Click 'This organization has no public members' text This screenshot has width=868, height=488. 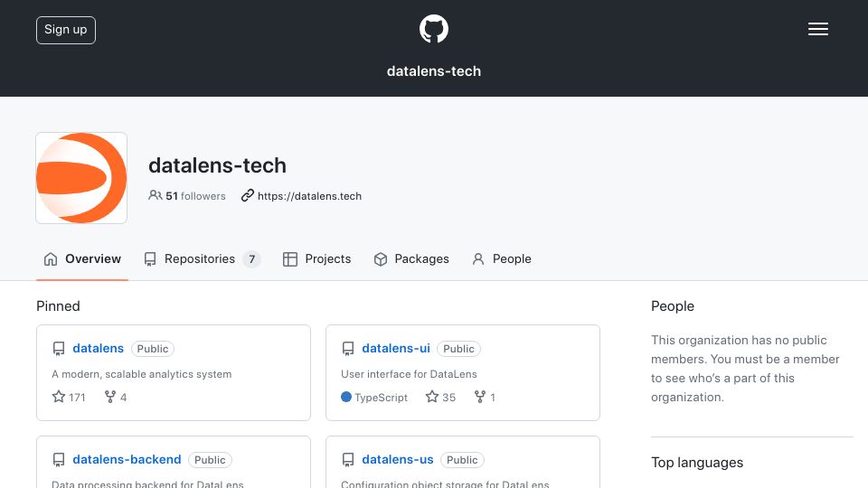(745, 369)
